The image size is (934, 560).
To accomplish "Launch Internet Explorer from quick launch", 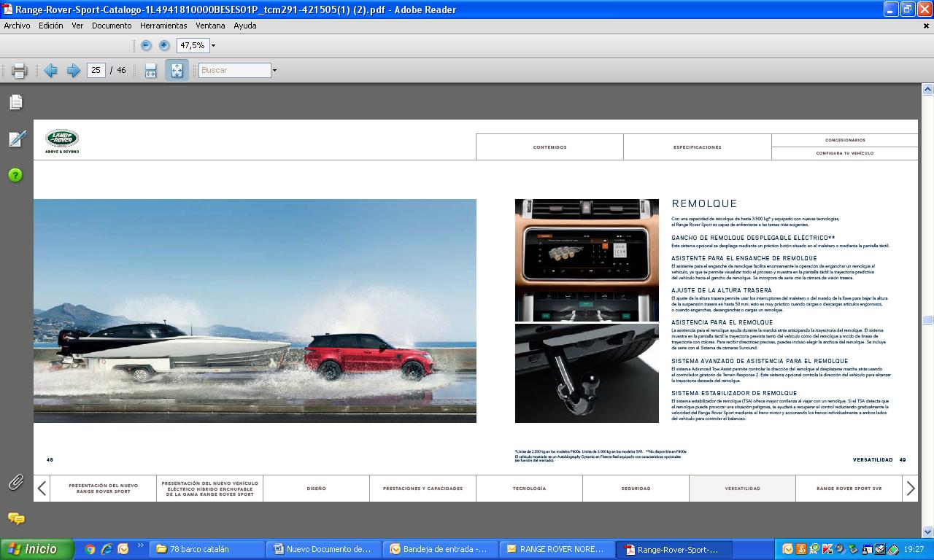I will coord(107,549).
